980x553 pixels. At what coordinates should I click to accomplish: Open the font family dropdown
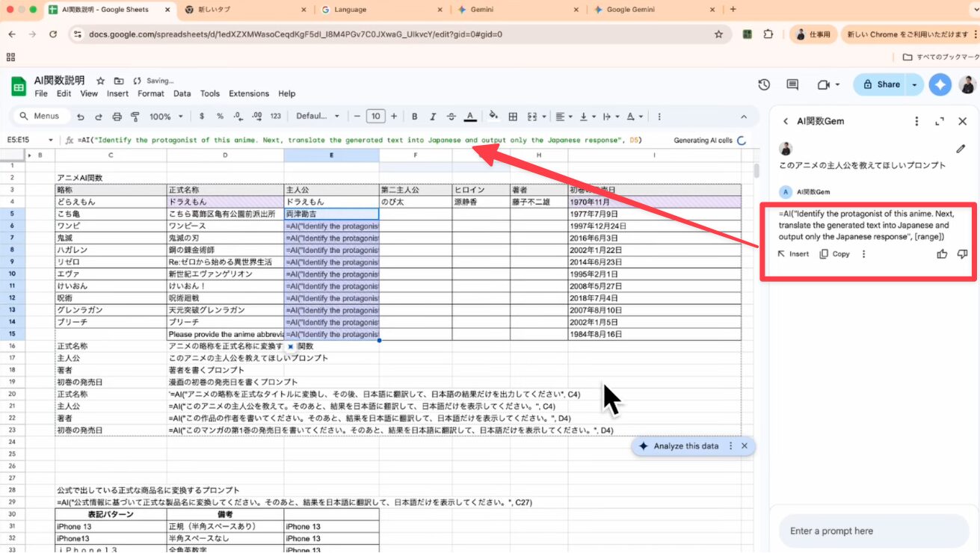[317, 117]
